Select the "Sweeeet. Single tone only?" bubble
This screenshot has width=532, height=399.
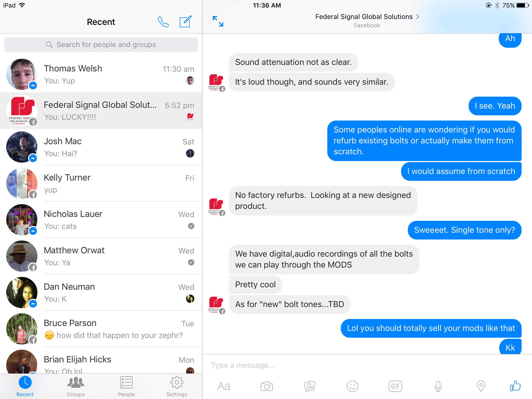tap(464, 230)
